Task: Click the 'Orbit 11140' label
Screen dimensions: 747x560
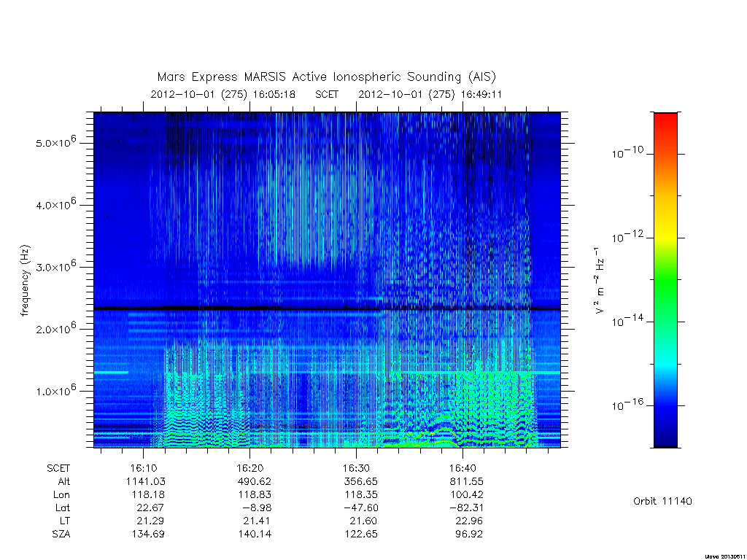Action: 662,502
